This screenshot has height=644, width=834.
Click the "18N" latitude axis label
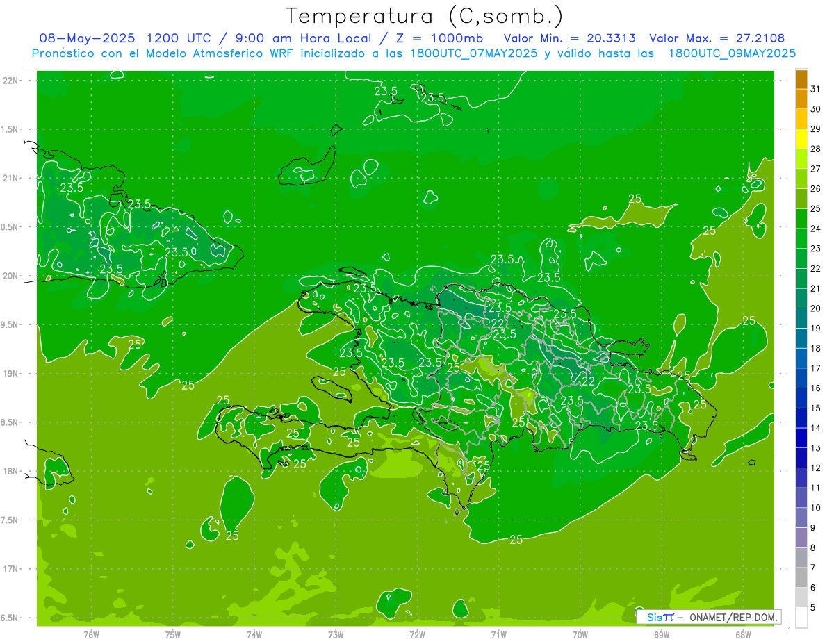pyautogui.click(x=10, y=471)
